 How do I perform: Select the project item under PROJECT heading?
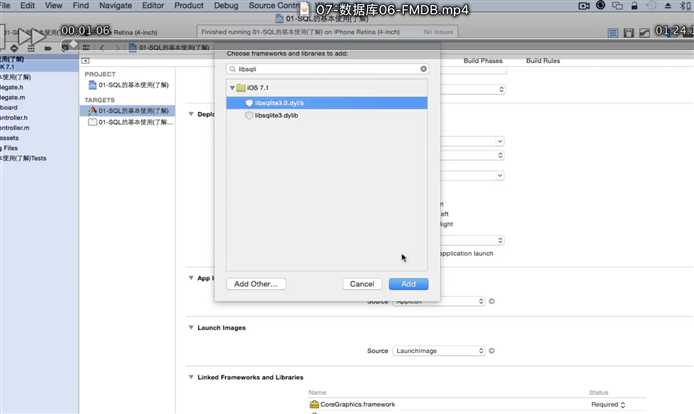click(x=128, y=85)
